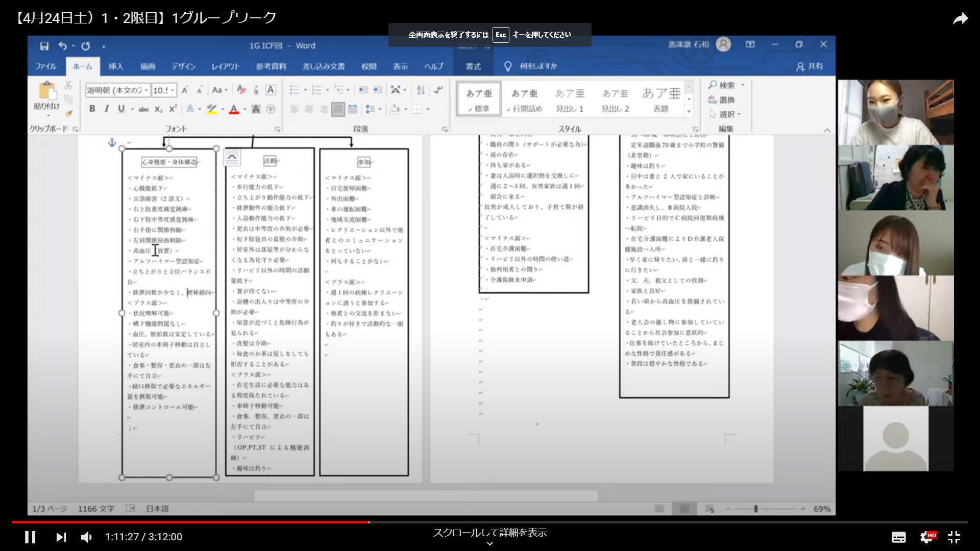Center align the text
The height and width of the screenshot is (551, 980).
pyautogui.click(x=309, y=109)
